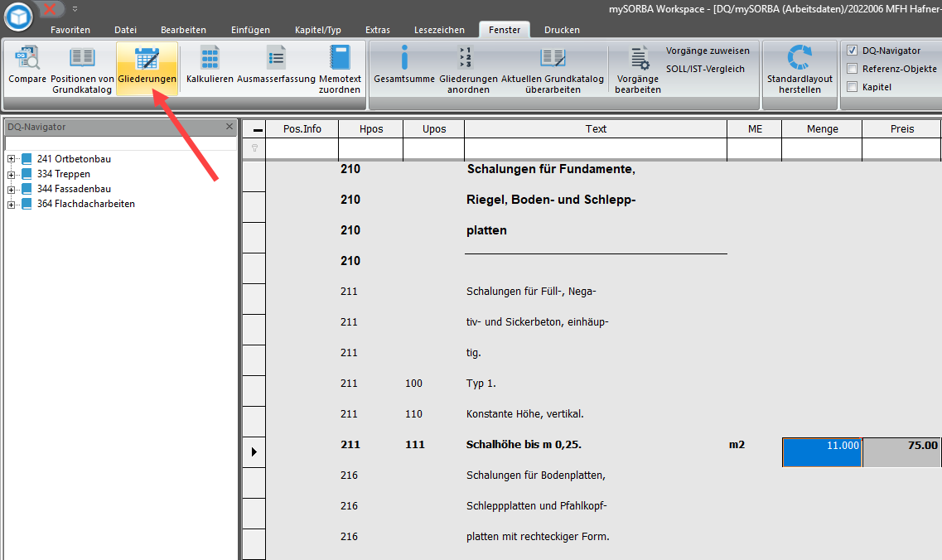Viewport: 942px width, 560px height.
Task: Click the 334 Treppen book icon
Action: point(27,174)
